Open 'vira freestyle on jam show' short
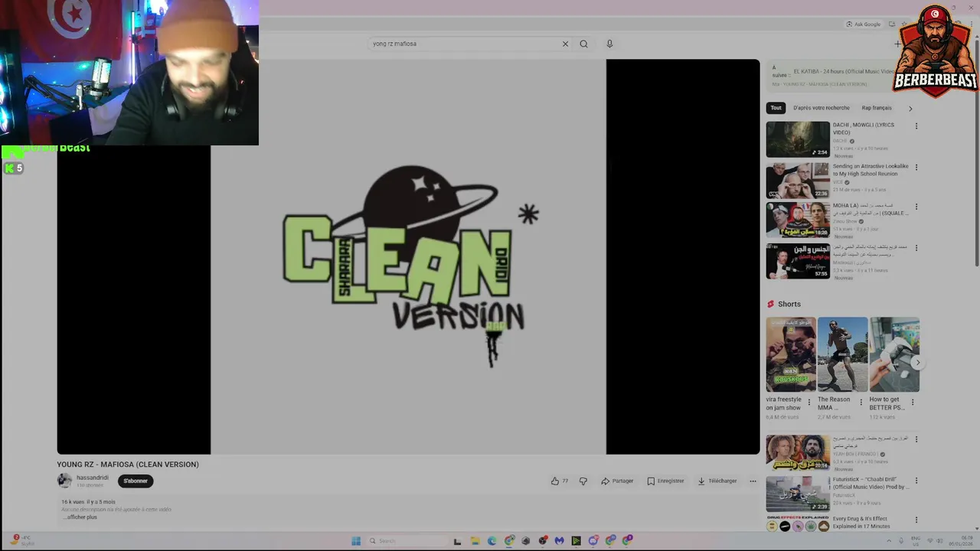The image size is (980, 551). point(791,354)
